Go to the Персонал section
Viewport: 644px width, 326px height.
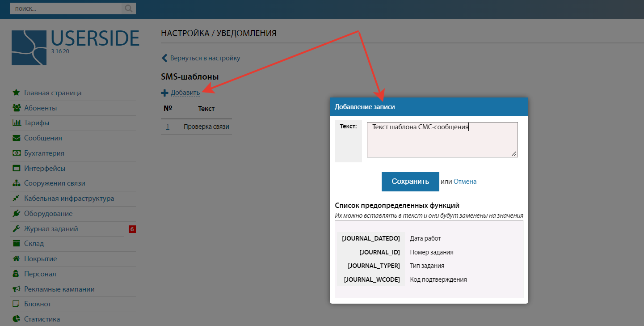(40, 274)
